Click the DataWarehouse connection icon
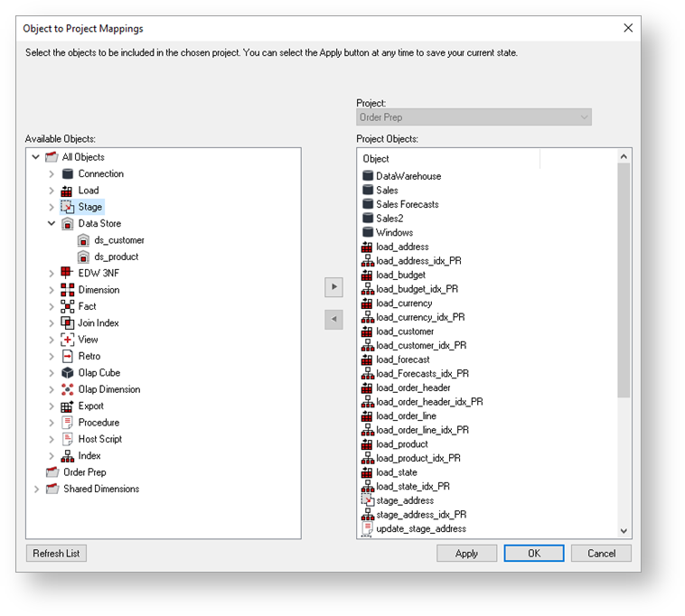Viewport: 685px width, 616px height. (x=368, y=176)
